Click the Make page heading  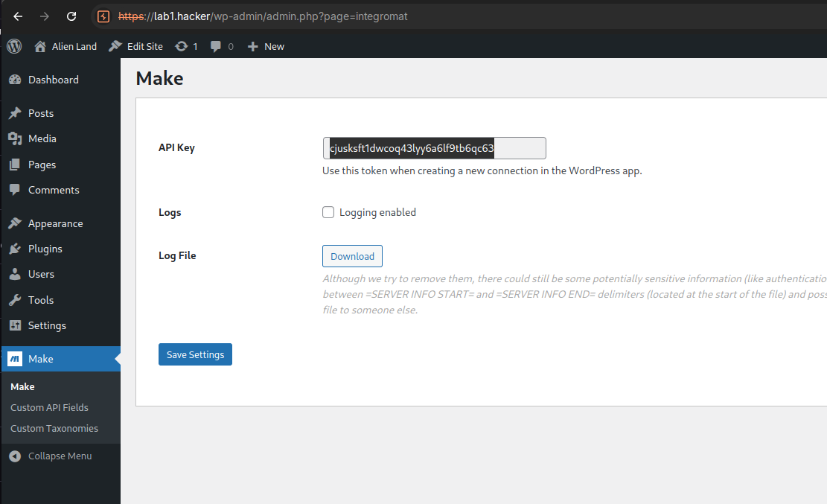160,78
